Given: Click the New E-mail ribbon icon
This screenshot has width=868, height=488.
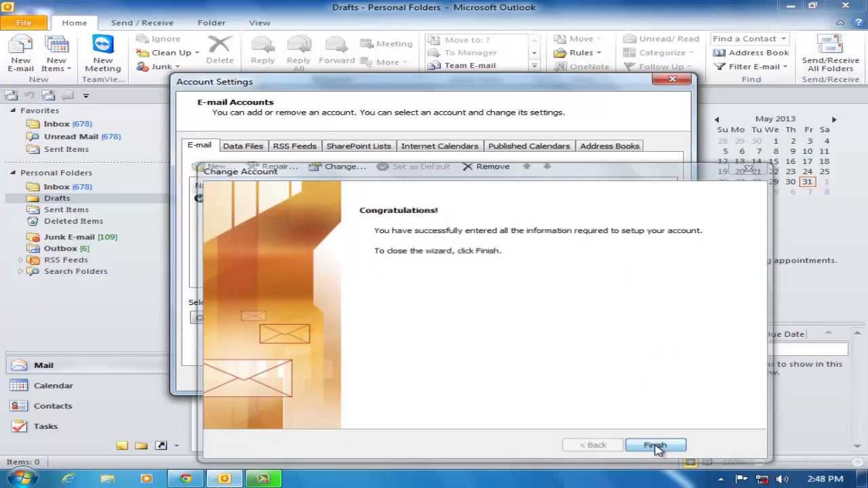Looking at the screenshot, I should (20, 54).
